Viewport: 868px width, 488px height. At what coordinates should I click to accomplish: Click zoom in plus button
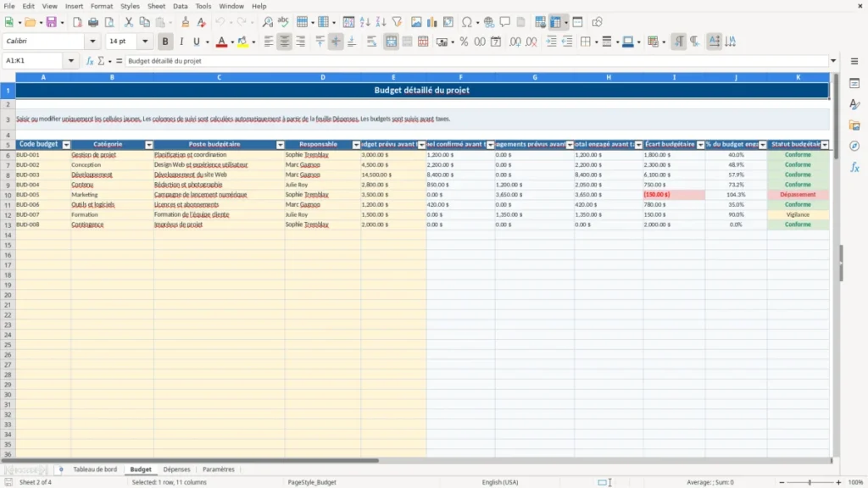point(838,482)
